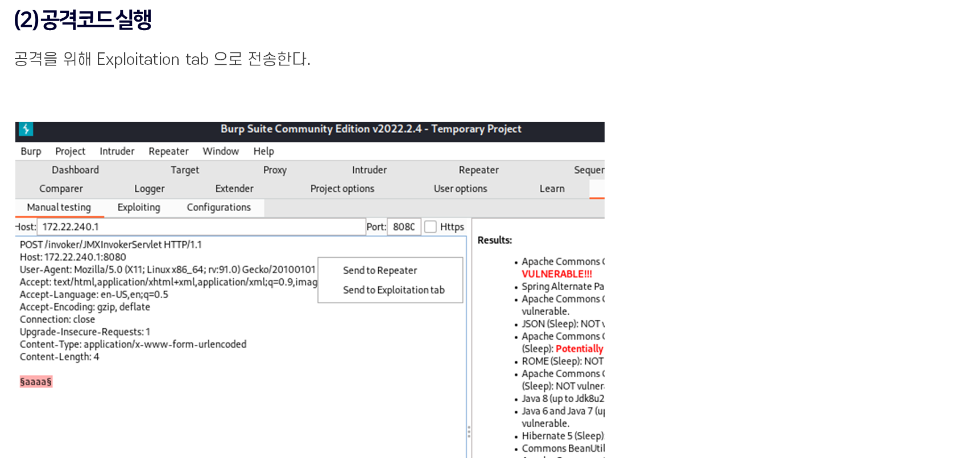Screen dimensions: 980x458
Task: Switch to the Extender tab
Action: tap(234, 189)
